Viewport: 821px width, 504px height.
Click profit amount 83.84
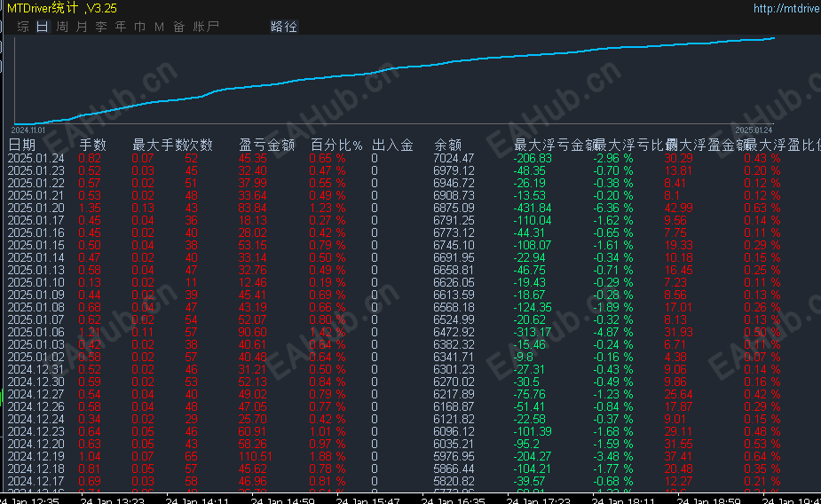tap(252, 208)
